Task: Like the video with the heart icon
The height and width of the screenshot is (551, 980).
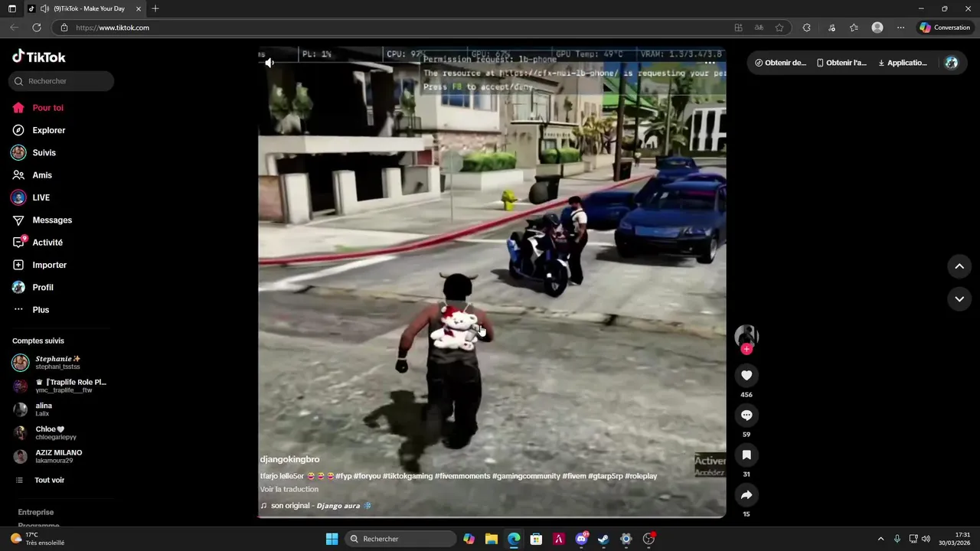Action: tap(746, 375)
